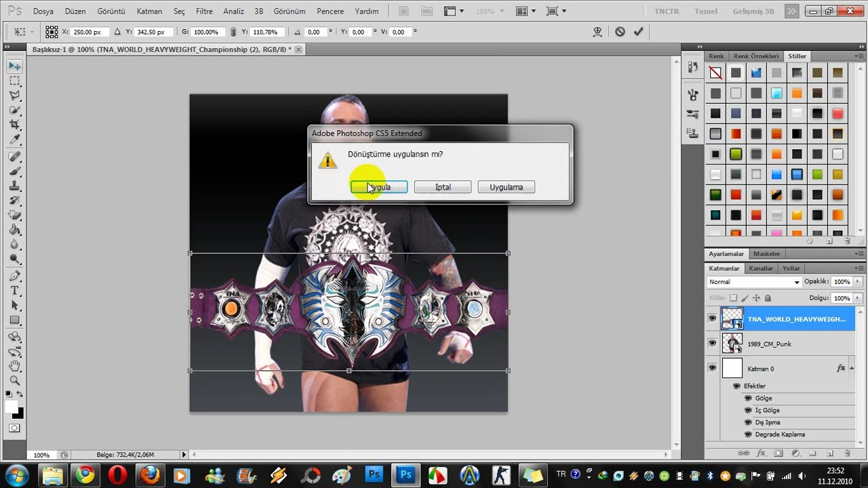Screen dimensions: 868x488
Task: Select the Brush tool
Action: [x=14, y=171]
